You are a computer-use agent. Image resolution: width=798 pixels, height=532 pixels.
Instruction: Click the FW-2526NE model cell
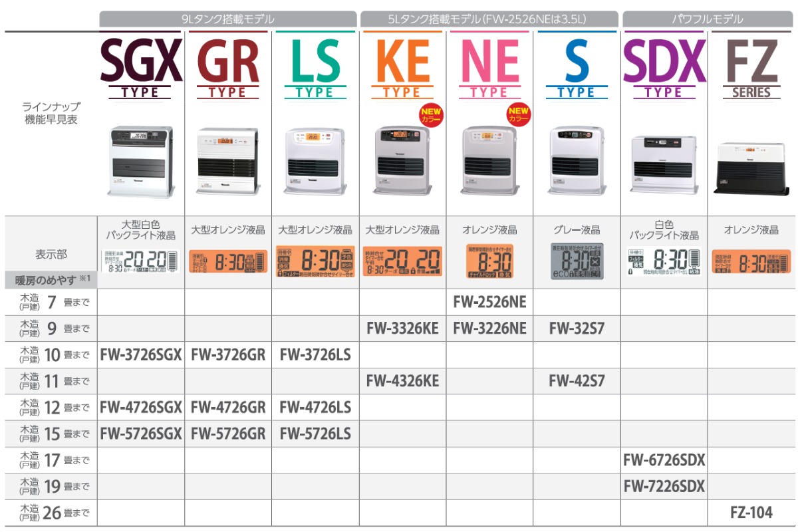coord(490,302)
